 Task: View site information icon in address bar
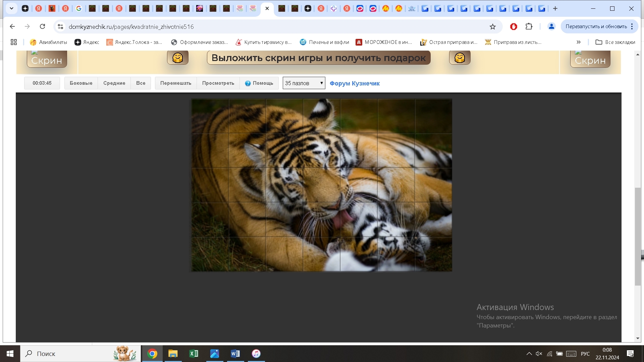60,26
